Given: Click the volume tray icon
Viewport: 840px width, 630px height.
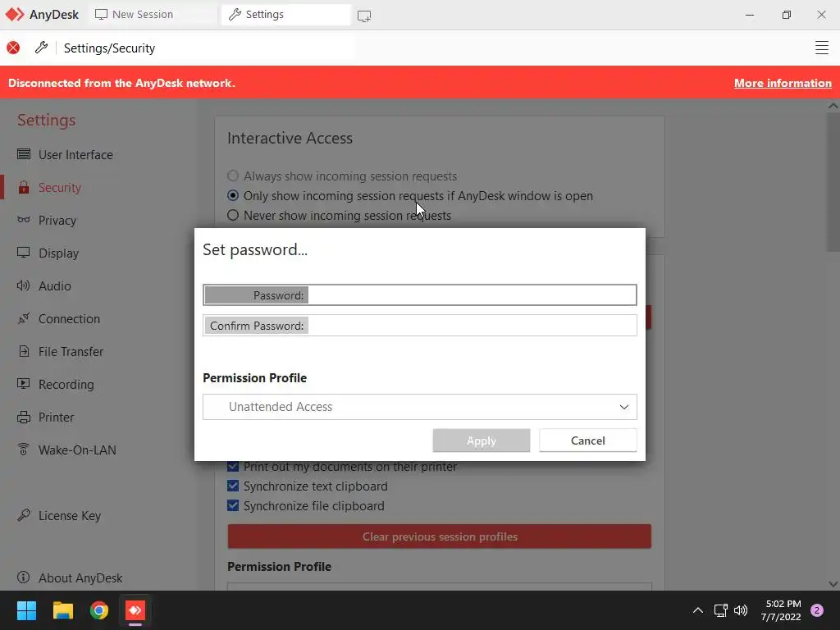Looking at the screenshot, I should [x=741, y=610].
